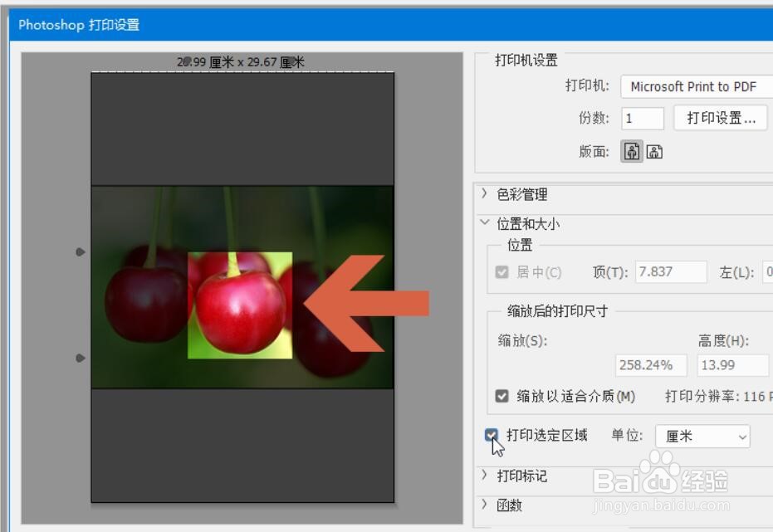
Task: Click the 左(L) position field
Action: (x=767, y=272)
